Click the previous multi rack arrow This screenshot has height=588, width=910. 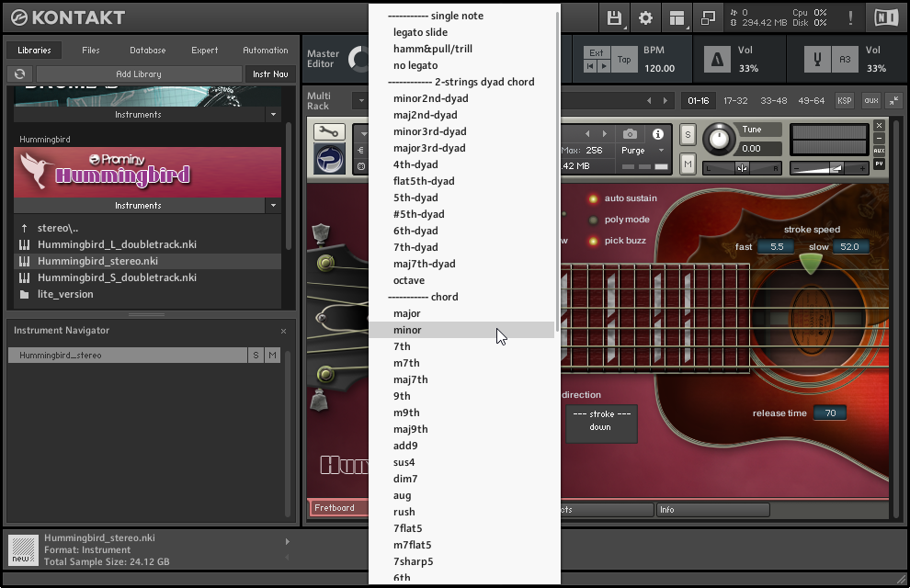coord(649,101)
